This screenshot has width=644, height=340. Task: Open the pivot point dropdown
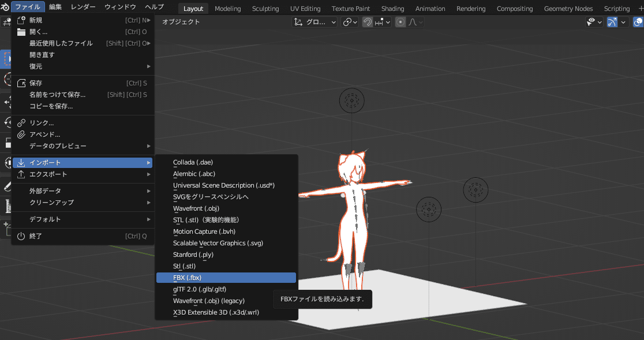pyautogui.click(x=350, y=22)
